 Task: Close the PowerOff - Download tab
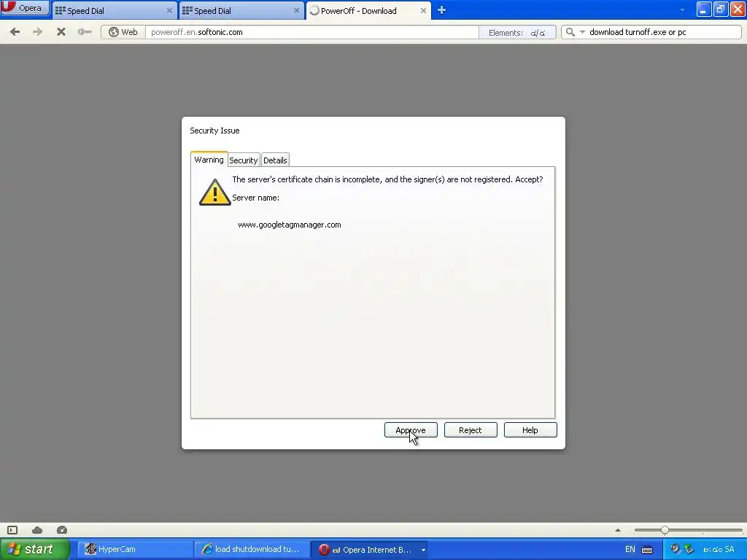click(x=423, y=10)
